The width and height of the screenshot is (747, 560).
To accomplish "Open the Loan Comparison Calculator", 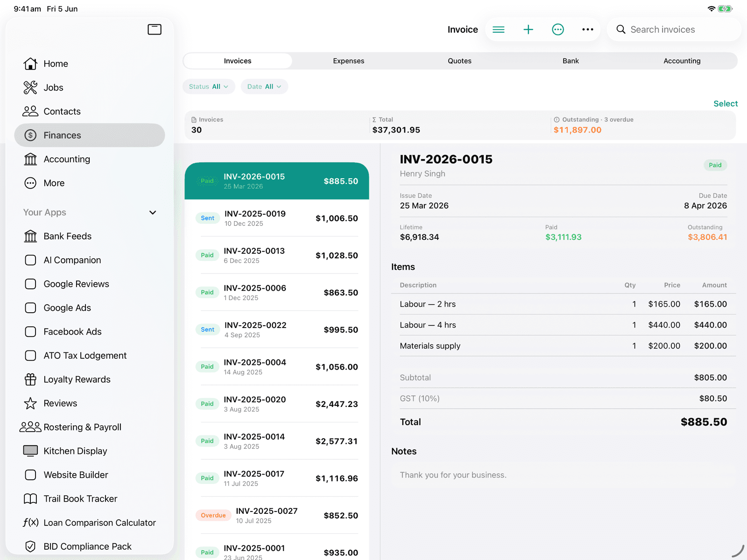I will (90, 523).
